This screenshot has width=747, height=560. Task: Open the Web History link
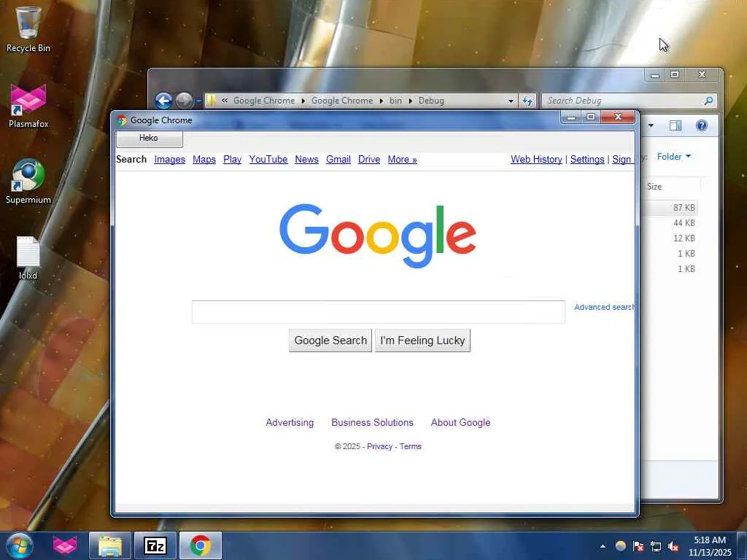pos(536,160)
